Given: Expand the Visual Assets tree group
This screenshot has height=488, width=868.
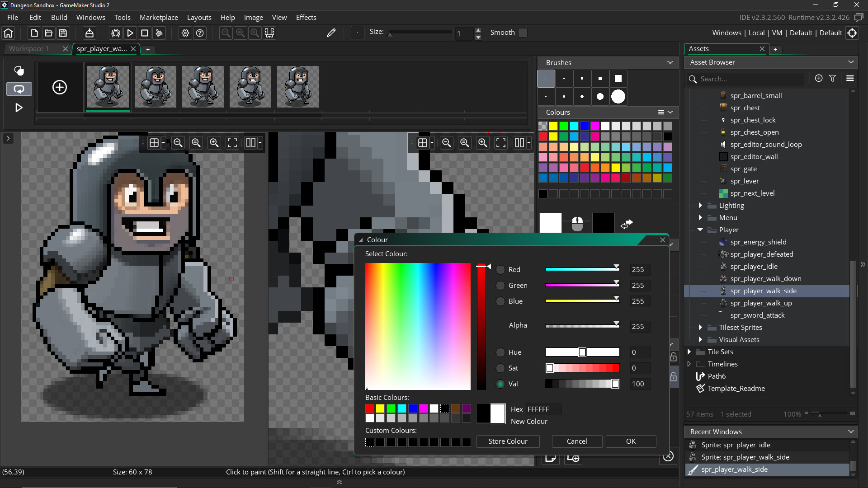Looking at the screenshot, I should [700, 340].
